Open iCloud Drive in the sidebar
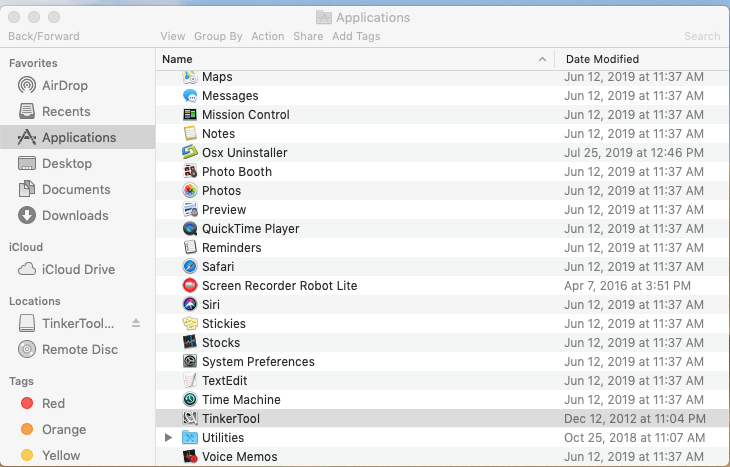The image size is (730, 467). (77, 270)
